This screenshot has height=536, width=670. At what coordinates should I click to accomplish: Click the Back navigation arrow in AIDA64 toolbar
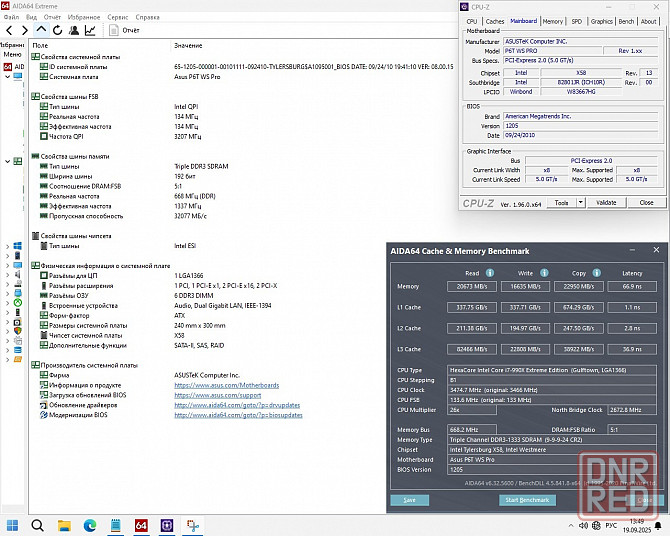tap(9, 31)
